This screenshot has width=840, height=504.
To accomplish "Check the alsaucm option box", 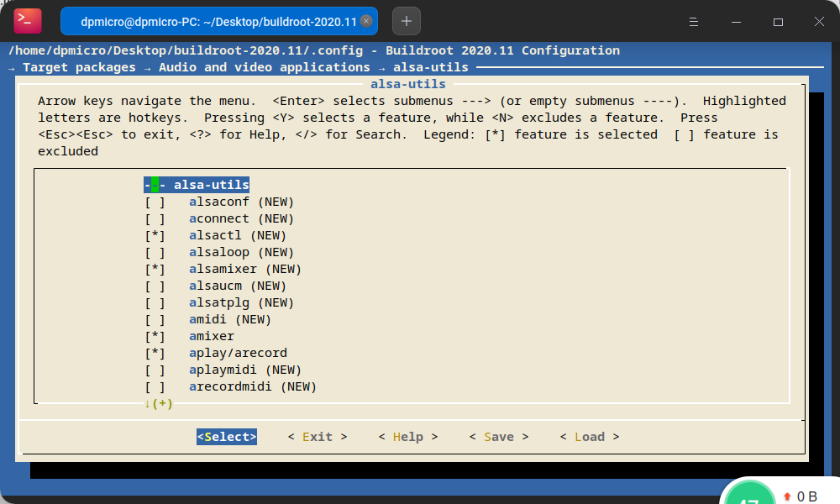I will pyautogui.click(x=155, y=286).
